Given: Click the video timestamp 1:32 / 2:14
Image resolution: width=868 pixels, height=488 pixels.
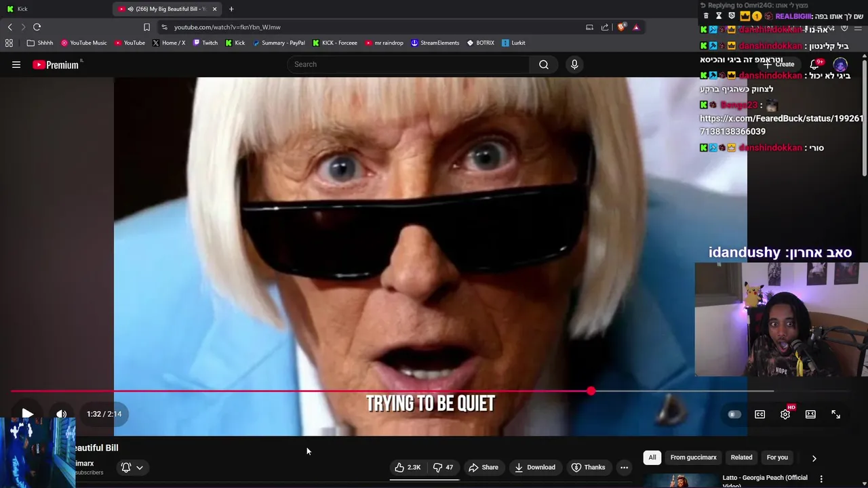Looking at the screenshot, I should pos(104,414).
